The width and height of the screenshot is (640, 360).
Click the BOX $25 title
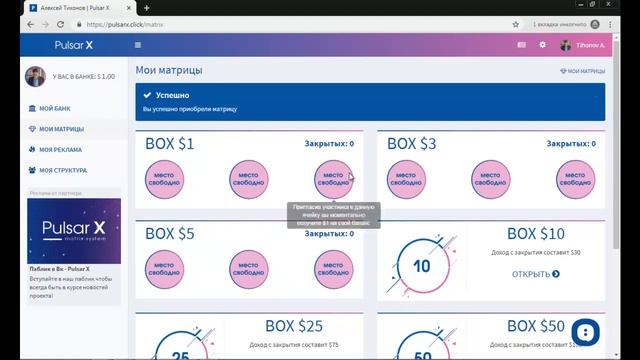coord(294,326)
